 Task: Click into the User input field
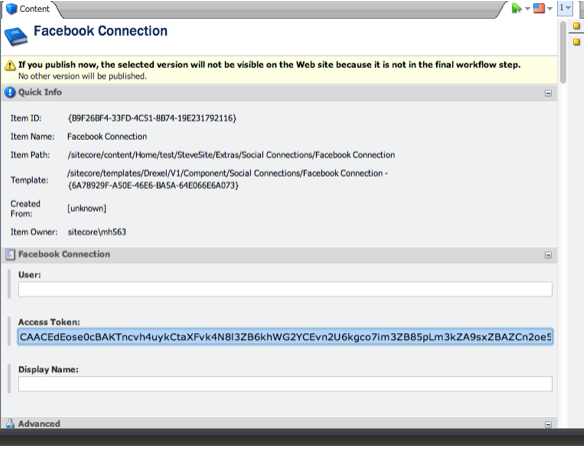click(285, 289)
